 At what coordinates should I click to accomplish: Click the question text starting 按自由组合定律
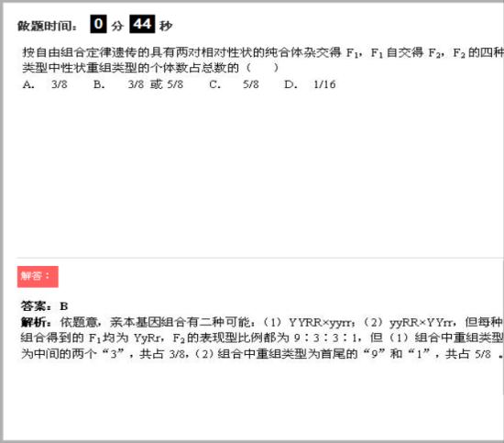262,60
